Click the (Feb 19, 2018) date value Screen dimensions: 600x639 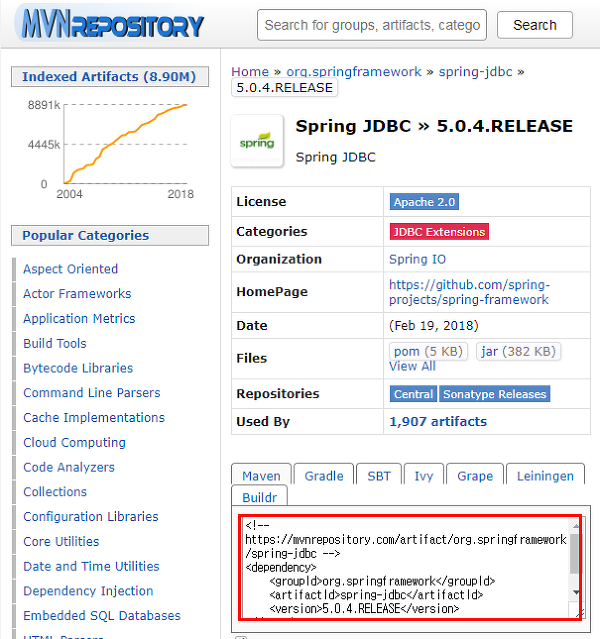[x=434, y=326]
